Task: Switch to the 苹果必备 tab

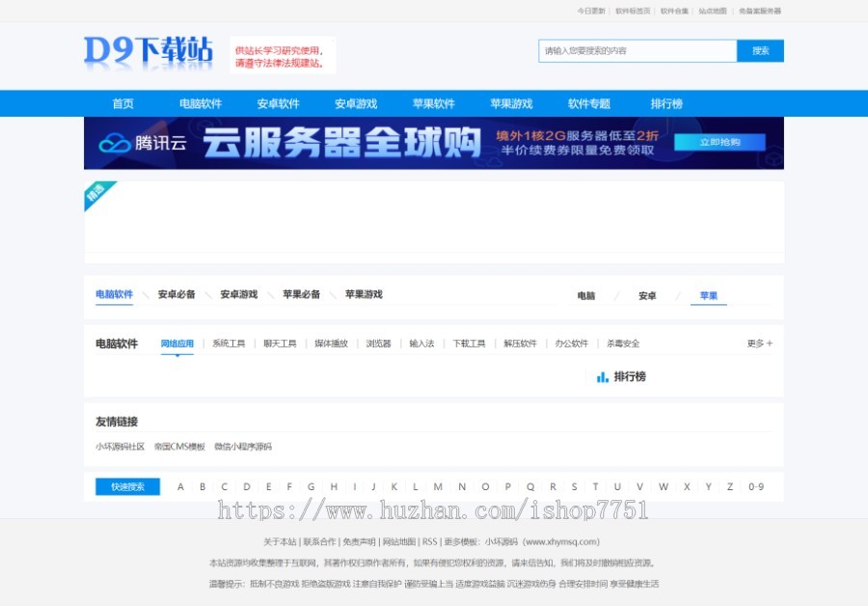Action: (302, 294)
